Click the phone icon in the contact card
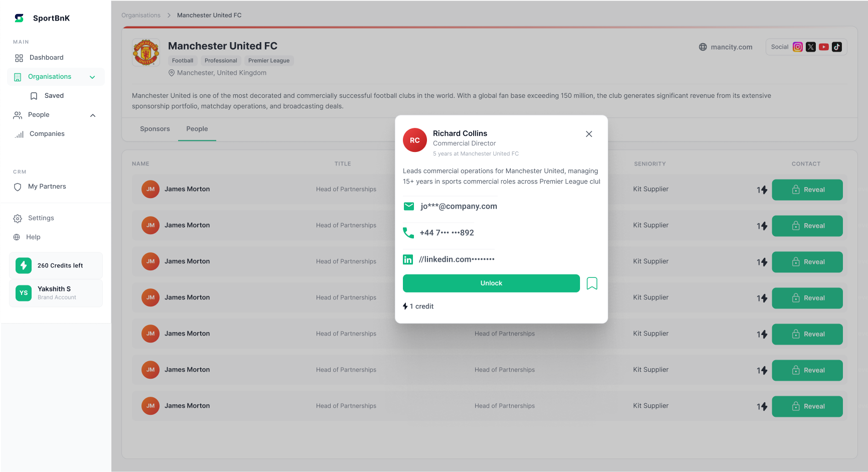 pos(408,233)
